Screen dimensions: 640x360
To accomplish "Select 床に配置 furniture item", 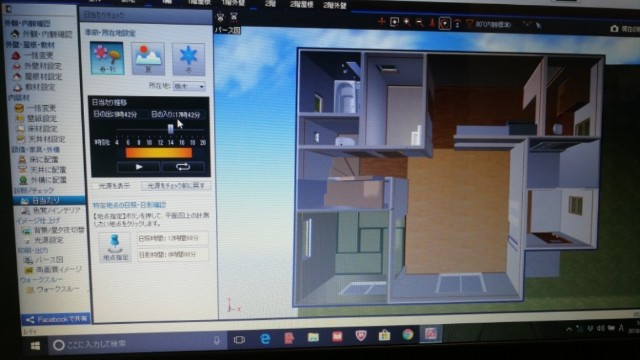I will tap(39, 160).
